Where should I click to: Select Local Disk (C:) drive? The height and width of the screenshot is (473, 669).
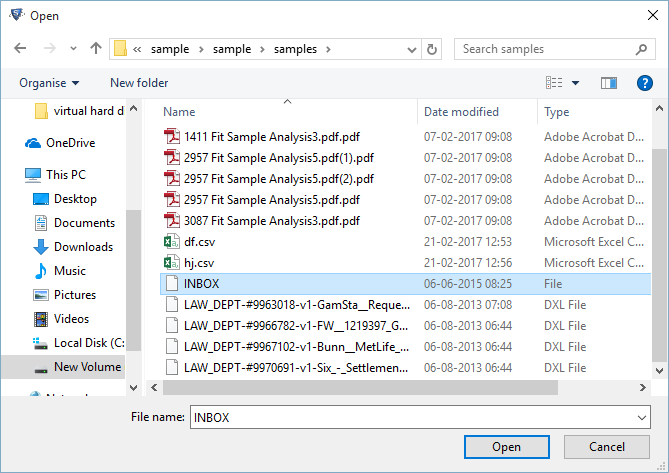[79, 343]
